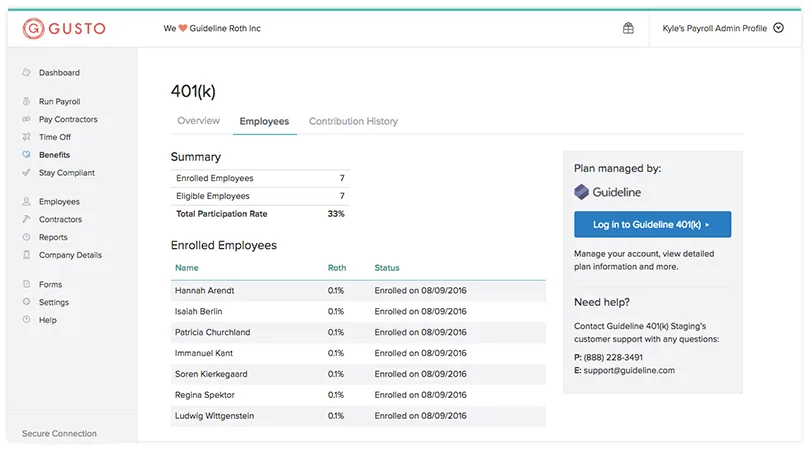
Task: Select Immanuel Kant row name
Action: click(x=204, y=353)
